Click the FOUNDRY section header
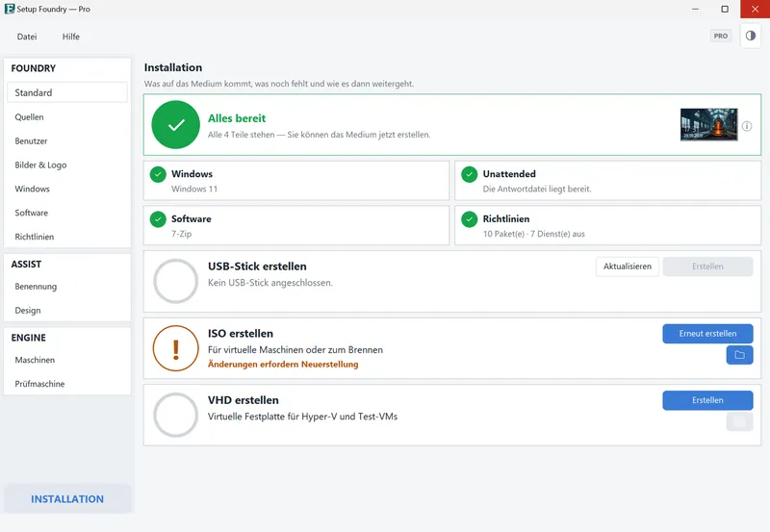Image resolution: width=770 pixels, height=532 pixels. click(x=34, y=68)
